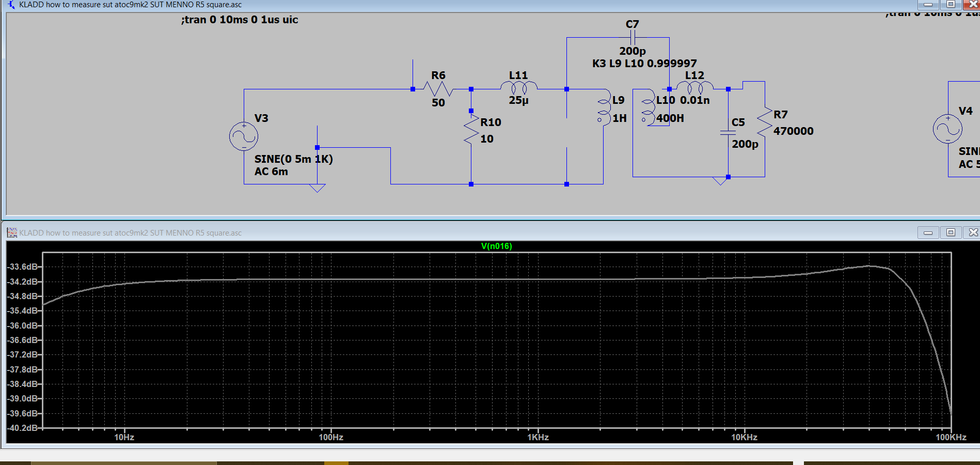Click the SINE(0 5m 1K) source value
The width and height of the screenshot is (980, 465).
[293, 159]
